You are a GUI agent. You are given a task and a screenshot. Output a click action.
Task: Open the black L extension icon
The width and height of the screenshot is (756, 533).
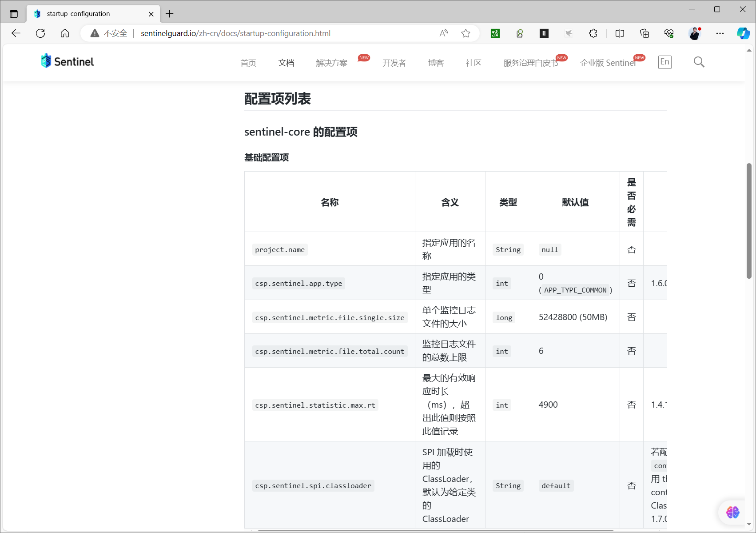[x=544, y=33]
